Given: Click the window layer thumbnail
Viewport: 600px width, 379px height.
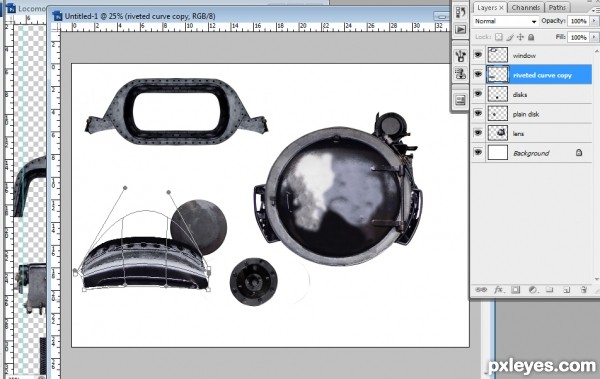Looking at the screenshot, I should click(498, 55).
